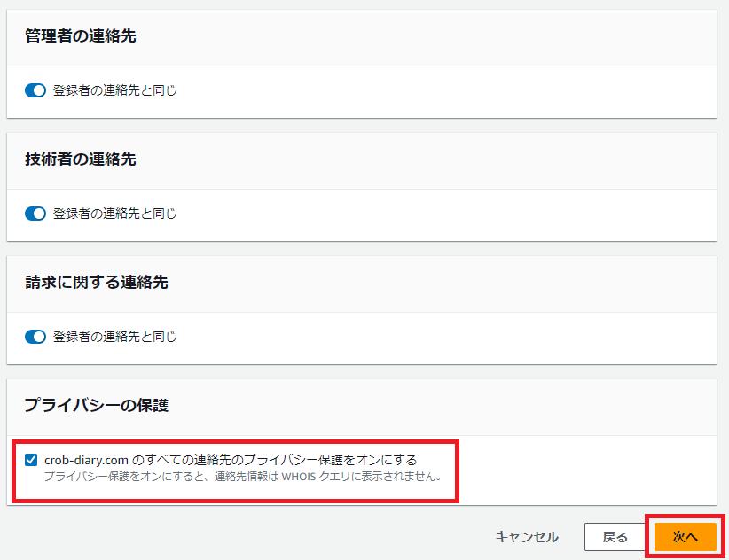This screenshot has height=560, width=729.
Task: Uncheck crob-diary.com privacy protection checkbox
Action: 31,460
